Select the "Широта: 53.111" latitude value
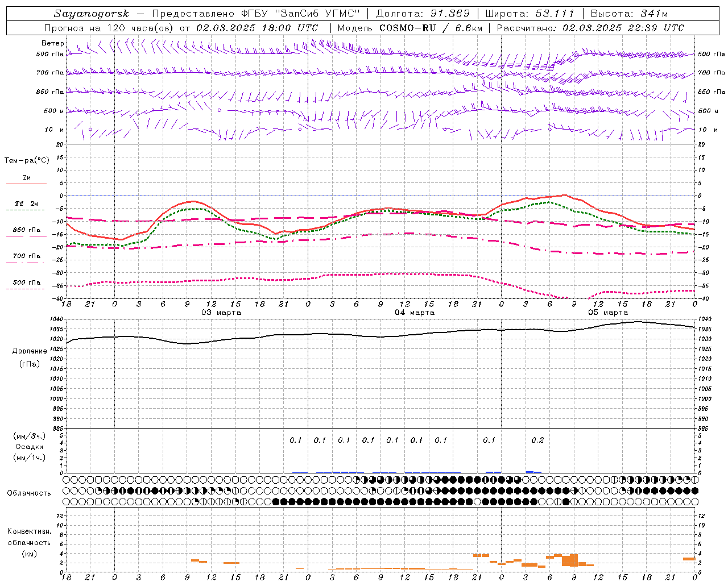728x582 pixels. click(x=530, y=14)
